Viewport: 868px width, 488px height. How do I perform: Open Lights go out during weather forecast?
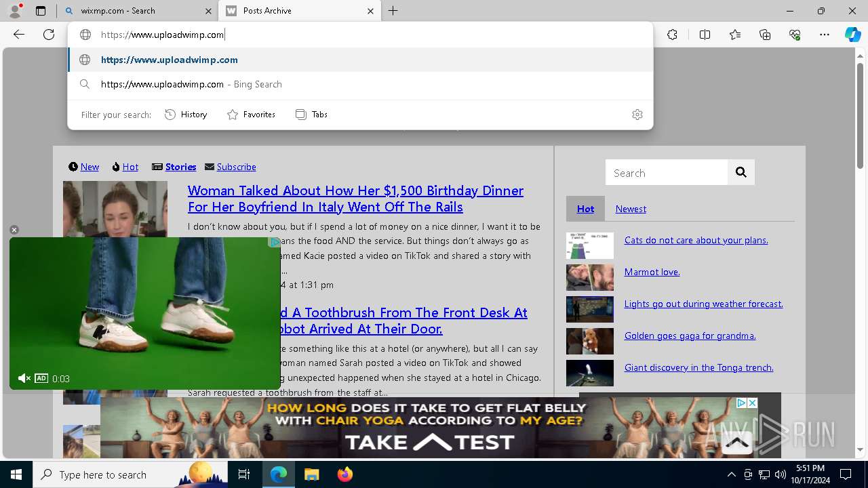click(x=703, y=304)
